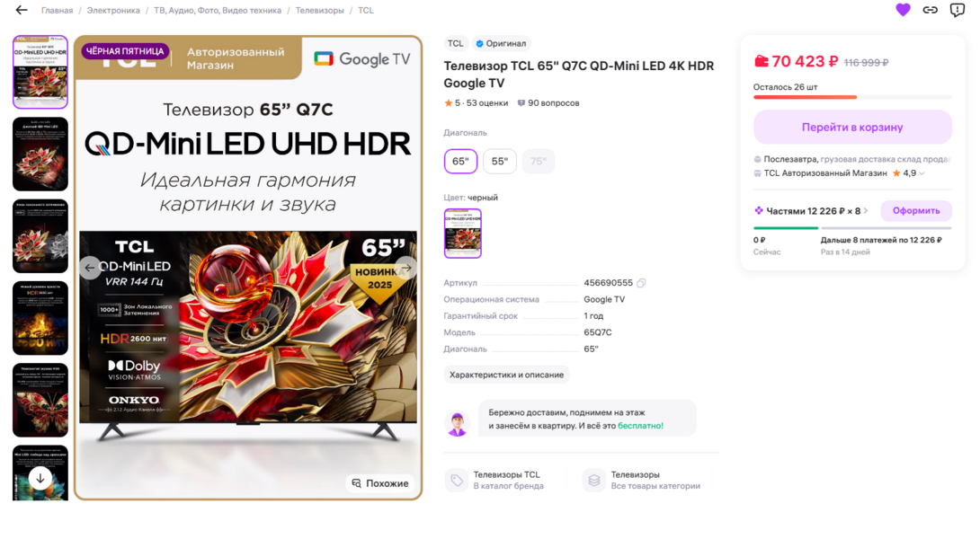The image size is (980, 539).
Task: Toggle the purple heart favorite icon
Action: click(903, 10)
